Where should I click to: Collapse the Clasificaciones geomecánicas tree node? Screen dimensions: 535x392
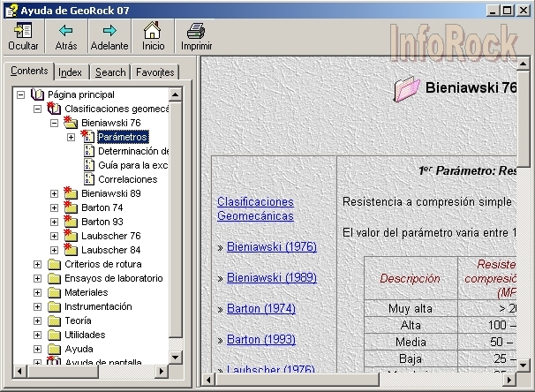(37, 109)
